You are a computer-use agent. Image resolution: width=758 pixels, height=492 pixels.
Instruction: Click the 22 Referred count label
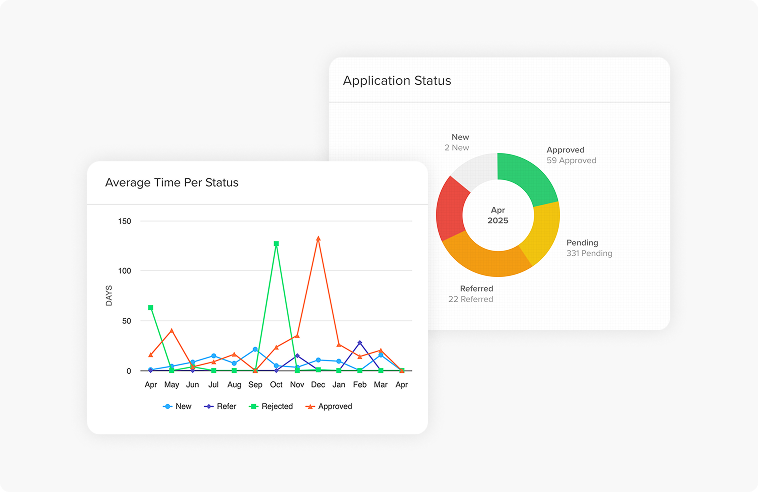point(470,299)
